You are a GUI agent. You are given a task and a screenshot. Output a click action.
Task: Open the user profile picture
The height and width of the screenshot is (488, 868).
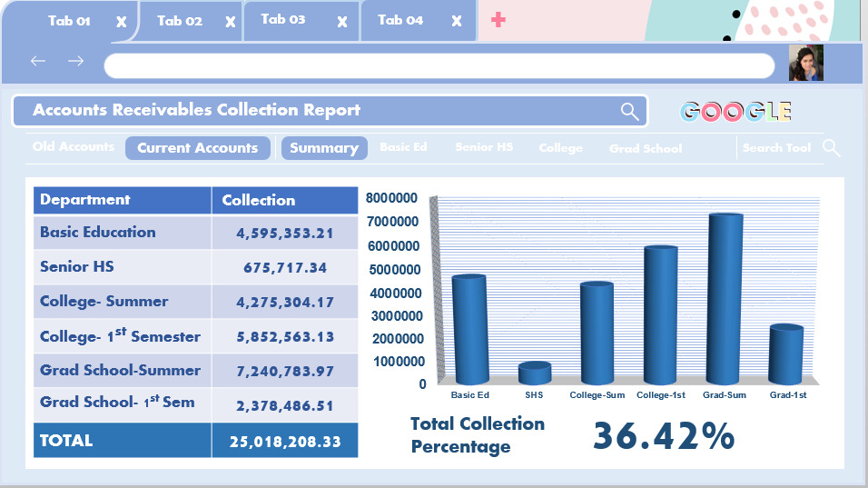tap(805, 64)
